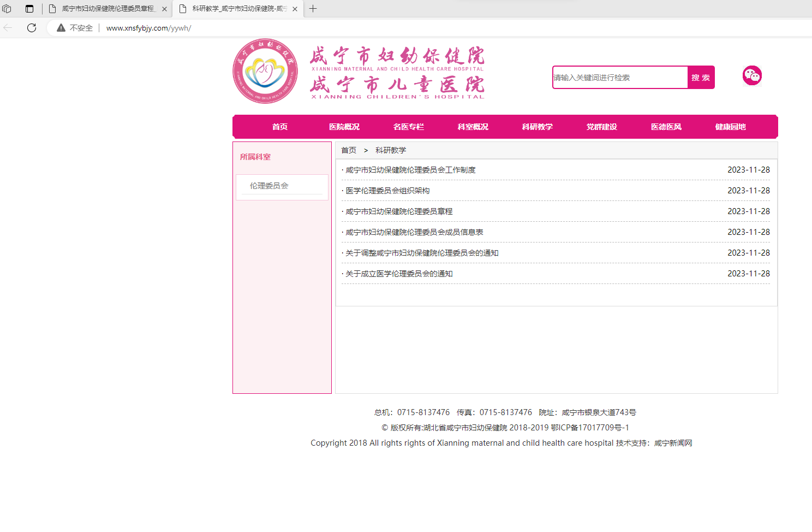Image resolution: width=812 pixels, height=532 pixels.
Task: Open 医学伦理委员会组织架构 article
Action: (x=387, y=191)
